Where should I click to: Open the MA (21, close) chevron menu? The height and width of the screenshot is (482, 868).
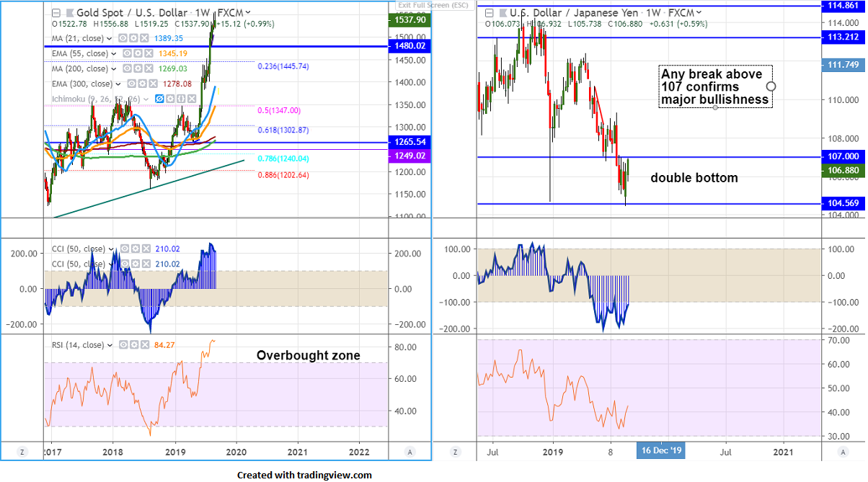(x=110, y=39)
